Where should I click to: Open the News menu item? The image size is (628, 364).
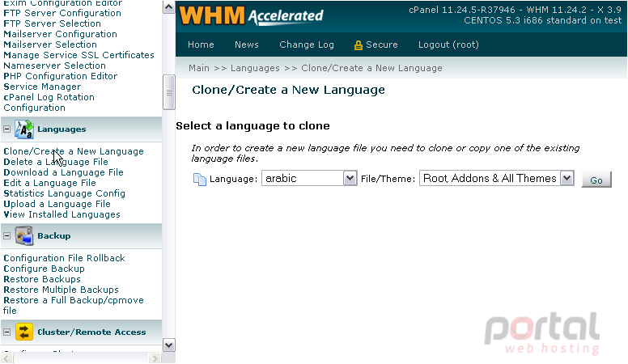246,44
